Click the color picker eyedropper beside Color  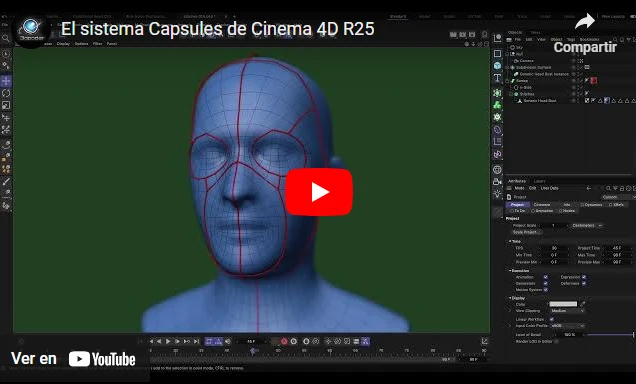click(x=583, y=304)
